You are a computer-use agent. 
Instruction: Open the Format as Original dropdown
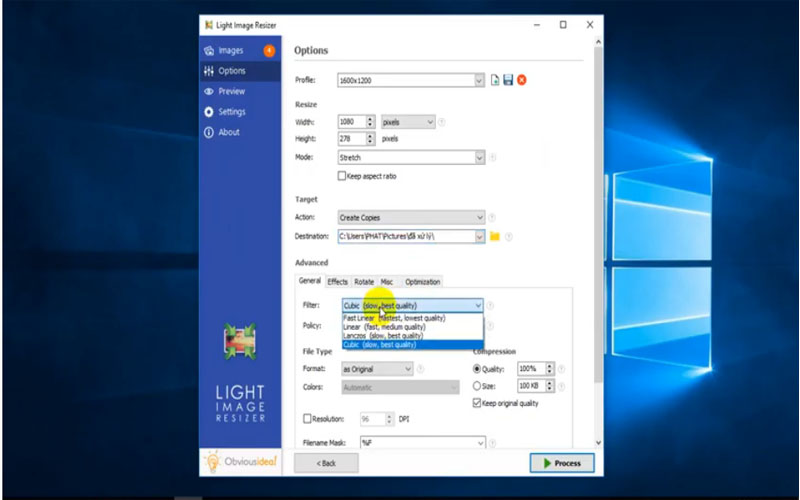(377, 369)
